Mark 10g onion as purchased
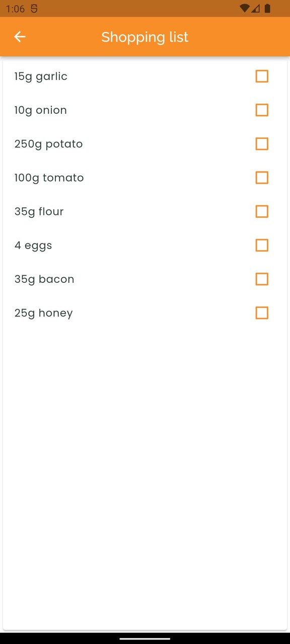 coord(262,110)
